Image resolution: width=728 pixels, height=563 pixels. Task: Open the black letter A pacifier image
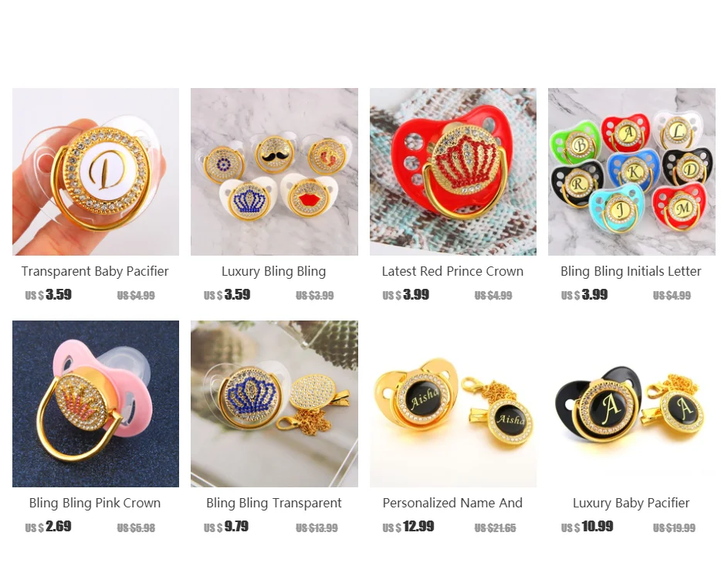(632, 404)
